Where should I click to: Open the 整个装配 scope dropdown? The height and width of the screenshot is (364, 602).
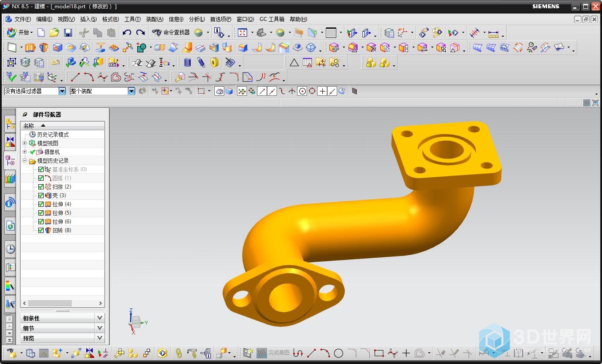tap(132, 91)
